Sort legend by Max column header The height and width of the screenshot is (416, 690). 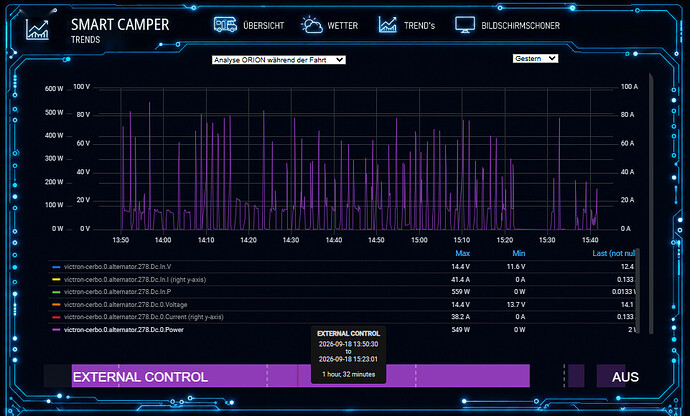point(462,253)
